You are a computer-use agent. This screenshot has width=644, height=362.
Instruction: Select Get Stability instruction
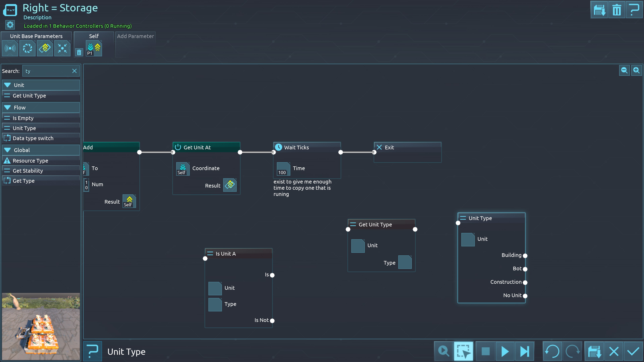click(x=28, y=171)
